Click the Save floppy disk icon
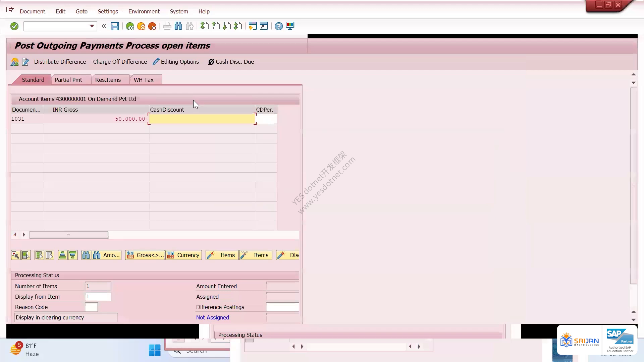644x362 pixels. coord(115,26)
